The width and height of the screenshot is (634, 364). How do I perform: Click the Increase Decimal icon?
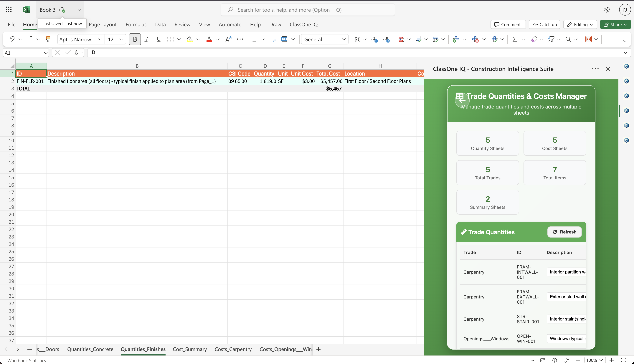click(375, 39)
